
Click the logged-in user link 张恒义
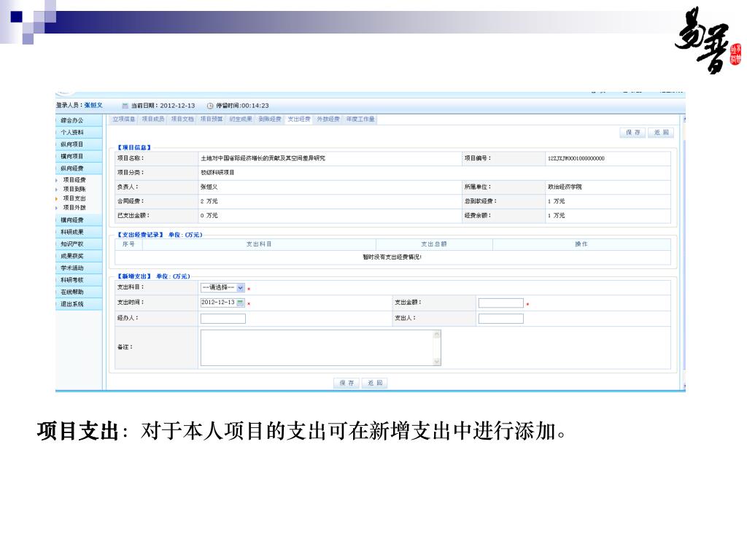(x=93, y=105)
